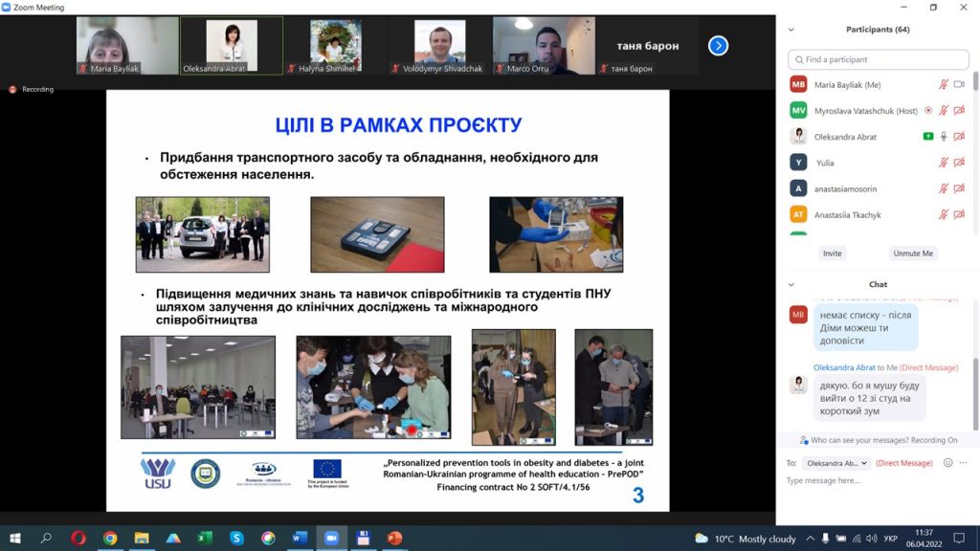Toggle Maria Bayliak's muted microphone icon
980x551 pixels.
click(x=944, y=84)
